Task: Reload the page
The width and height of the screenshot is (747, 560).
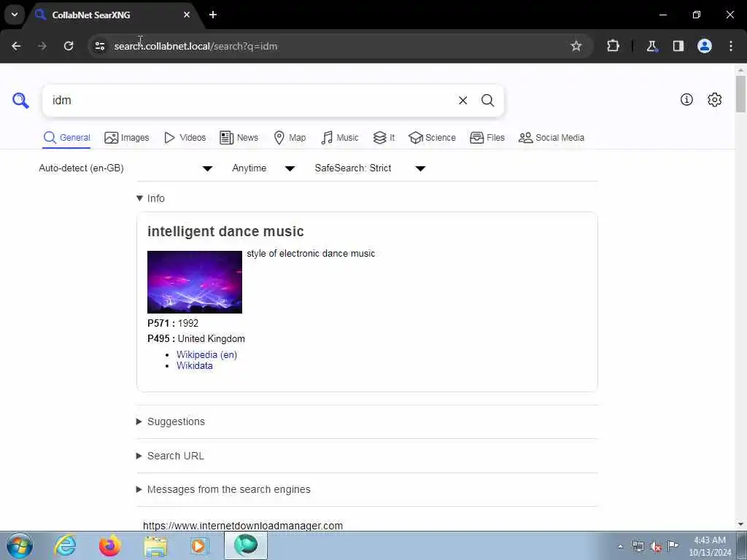Action: coord(69,46)
